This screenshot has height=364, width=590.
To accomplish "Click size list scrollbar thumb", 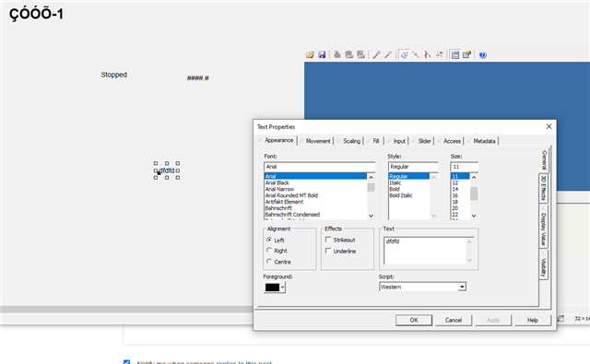I will [x=474, y=194].
